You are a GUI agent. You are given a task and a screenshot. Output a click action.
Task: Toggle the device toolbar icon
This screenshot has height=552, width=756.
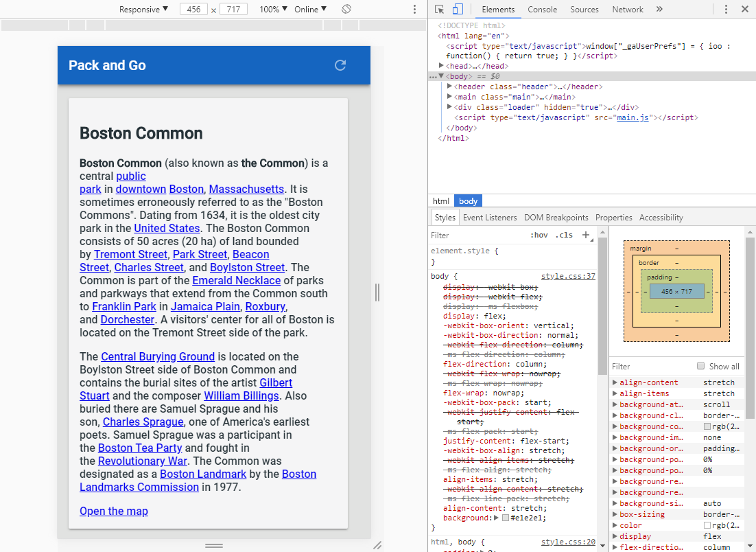[x=458, y=9]
